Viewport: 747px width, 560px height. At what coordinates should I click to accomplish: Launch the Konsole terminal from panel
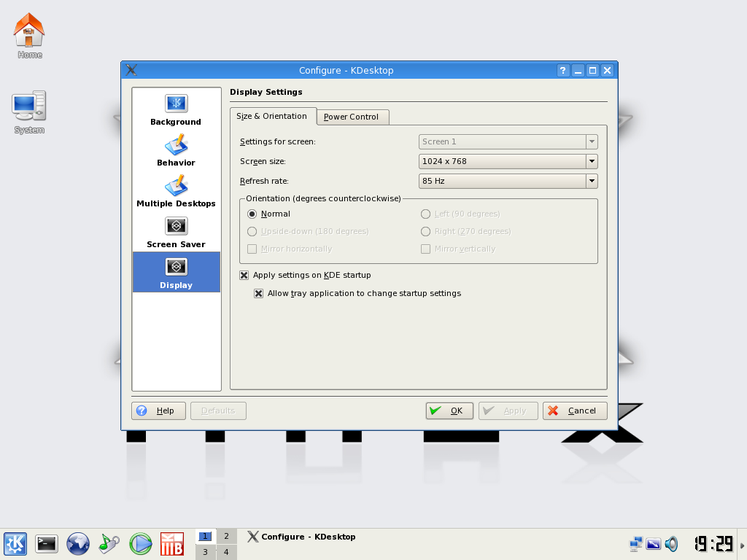(x=47, y=543)
